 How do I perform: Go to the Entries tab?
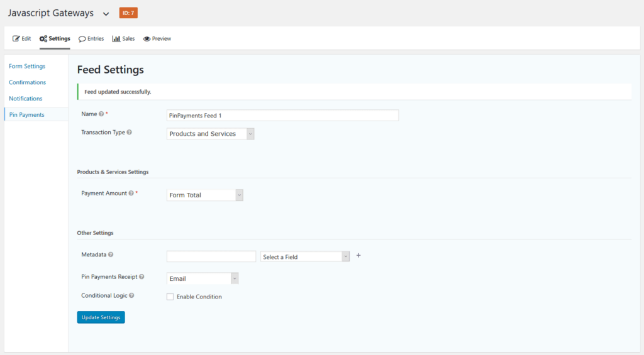tap(91, 38)
